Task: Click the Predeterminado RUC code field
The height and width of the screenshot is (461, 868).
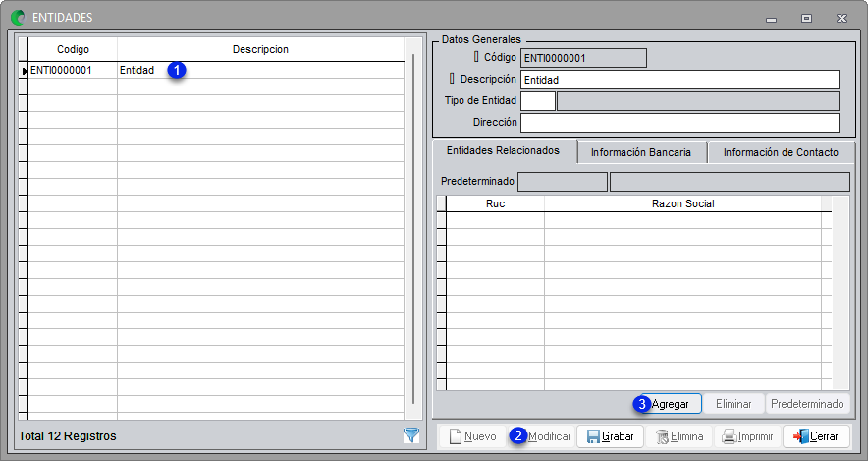Action: [563, 182]
